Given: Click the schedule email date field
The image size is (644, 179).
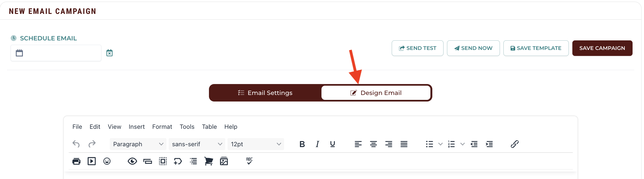Looking at the screenshot, I should [56, 53].
